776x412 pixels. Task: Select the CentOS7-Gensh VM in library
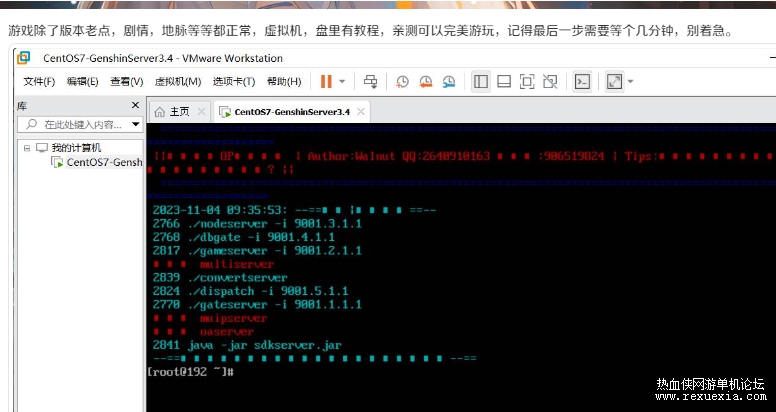[x=104, y=162]
